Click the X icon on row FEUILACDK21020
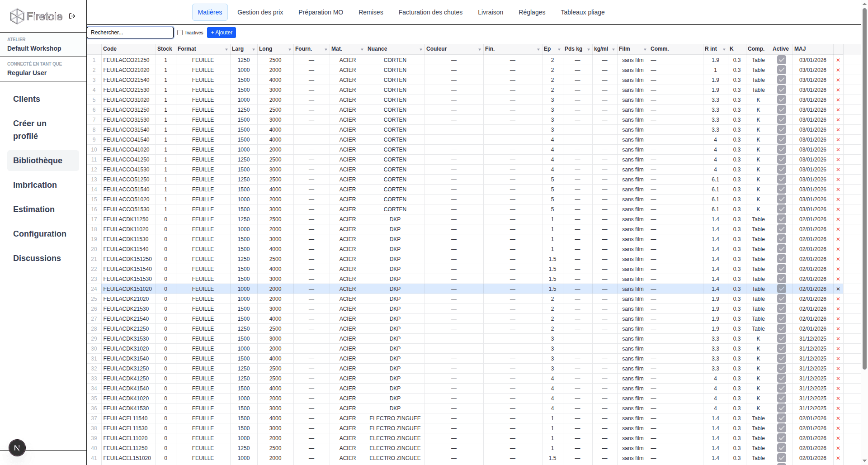 click(x=838, y=299)
